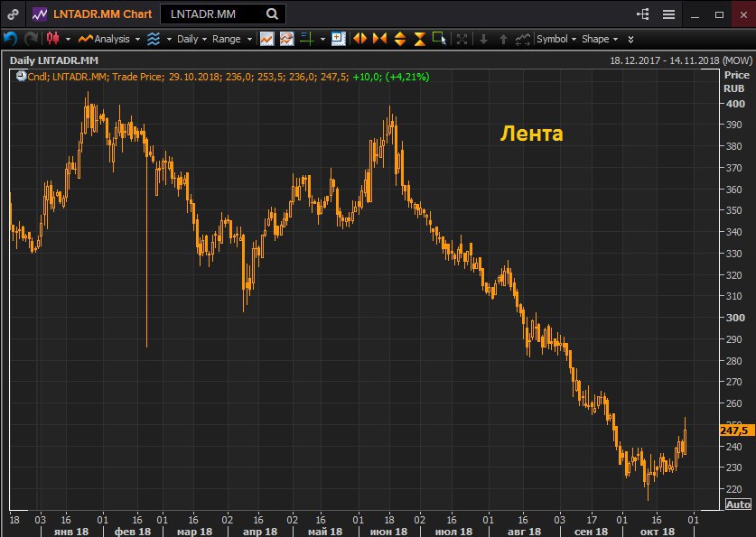The width and height of the screenshot is (756, 537).
Task: Click the авг 18 time axis label
Action: pyautogui.click(x=524, y=532)
